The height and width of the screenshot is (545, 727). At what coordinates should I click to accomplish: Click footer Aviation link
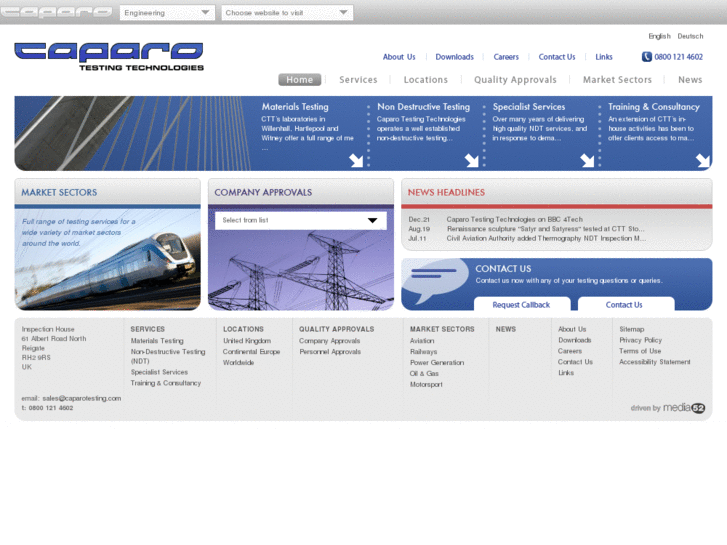(422, 341)
